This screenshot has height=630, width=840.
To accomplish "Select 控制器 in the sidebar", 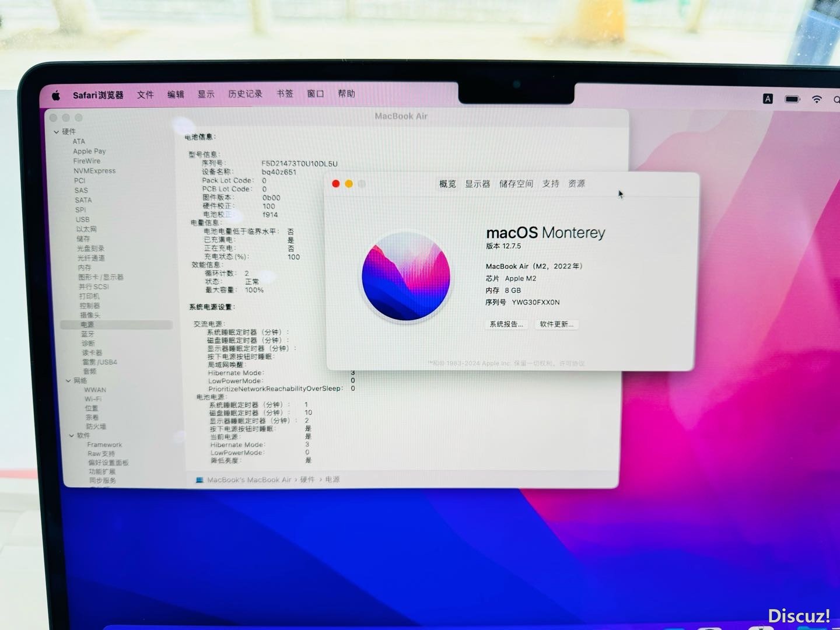I will point(90,306).
